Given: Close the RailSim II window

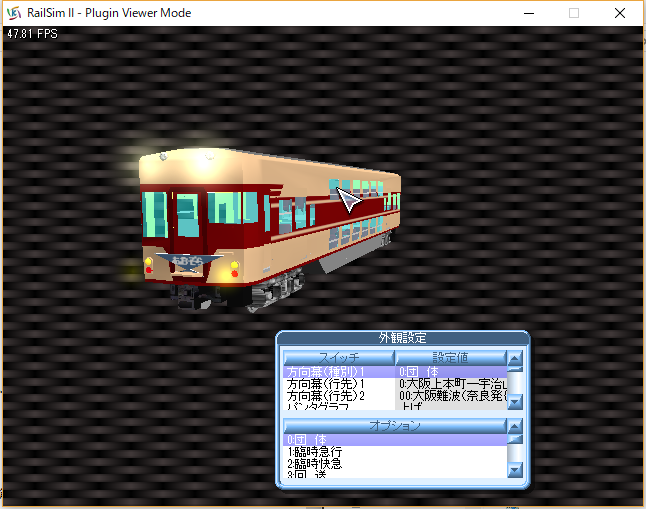Looking at the screenshot, I should click(x=620, y=13).
